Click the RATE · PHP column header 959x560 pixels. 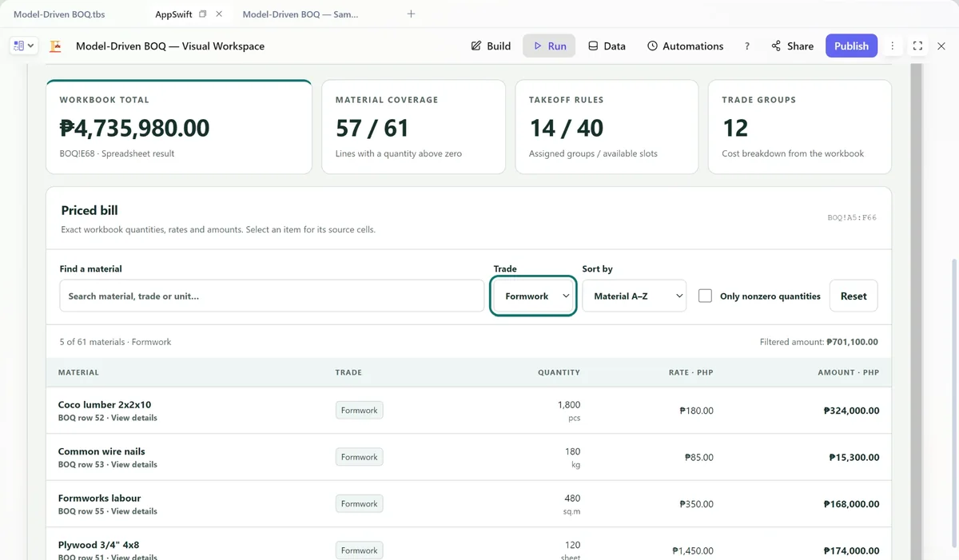click(x=690, y=372)
